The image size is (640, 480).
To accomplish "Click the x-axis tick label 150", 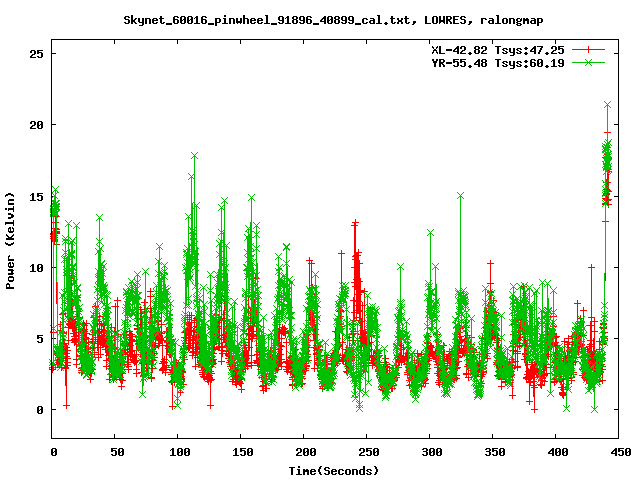I will tap(243, 452).
